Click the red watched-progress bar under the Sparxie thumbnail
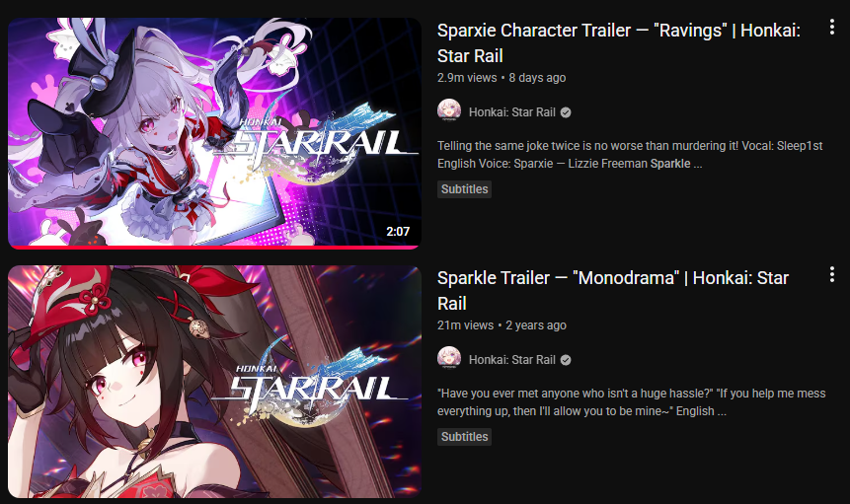This screenshot has width=850, height=504. tap(214, 248)
